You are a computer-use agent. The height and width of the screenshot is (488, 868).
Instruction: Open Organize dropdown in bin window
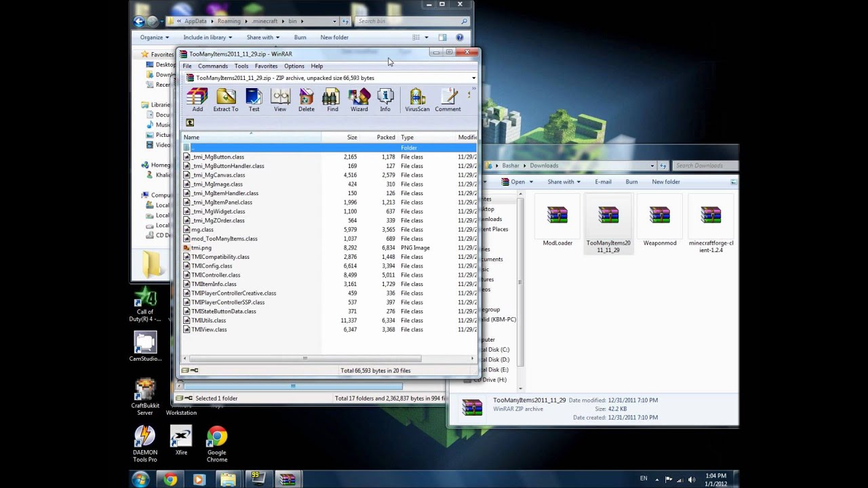click(x=155, y=37)
